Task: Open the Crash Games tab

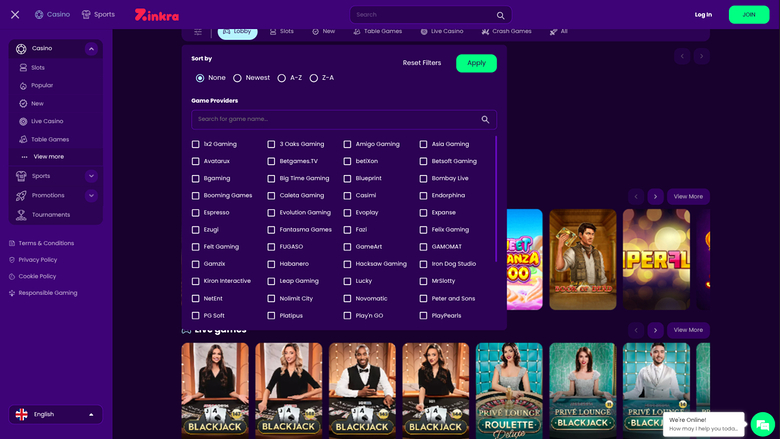Action: [506, 31]
